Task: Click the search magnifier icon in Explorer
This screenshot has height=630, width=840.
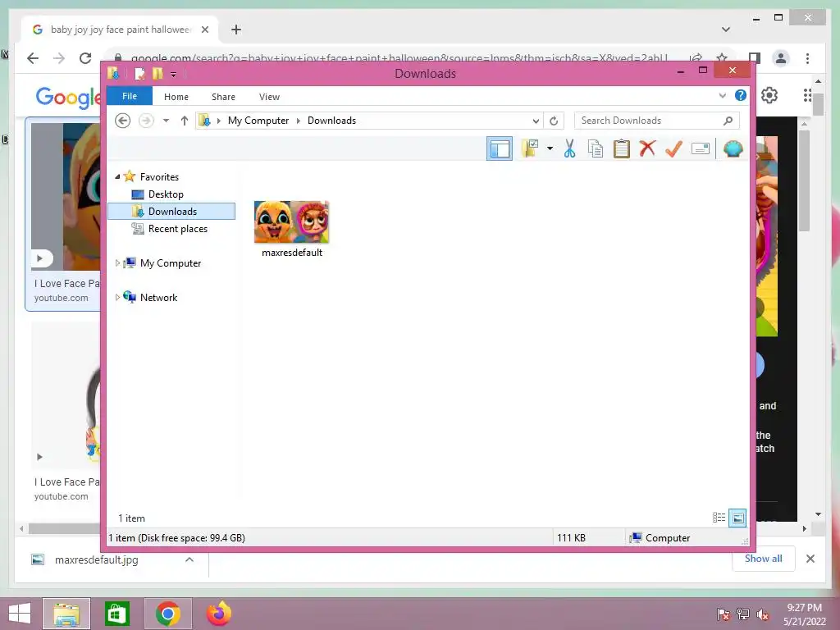Action: pos(728,121)
